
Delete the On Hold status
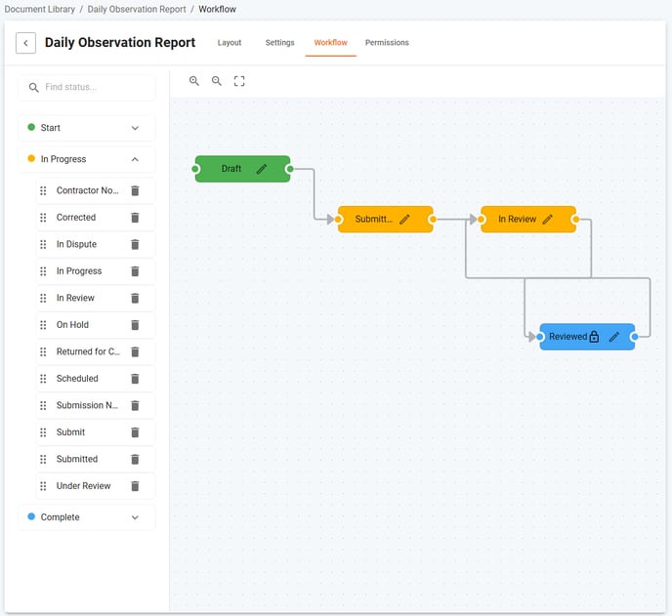pos(135,325)
